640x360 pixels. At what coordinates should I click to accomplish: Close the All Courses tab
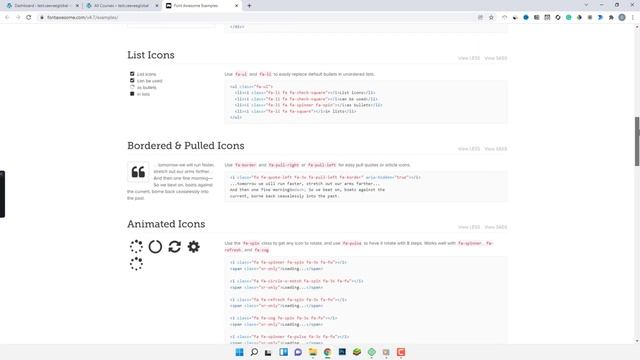click(x=157, y=6)
